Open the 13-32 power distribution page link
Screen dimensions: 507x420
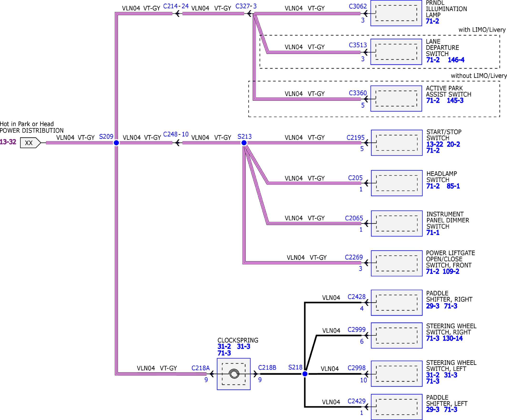point(8,142)
